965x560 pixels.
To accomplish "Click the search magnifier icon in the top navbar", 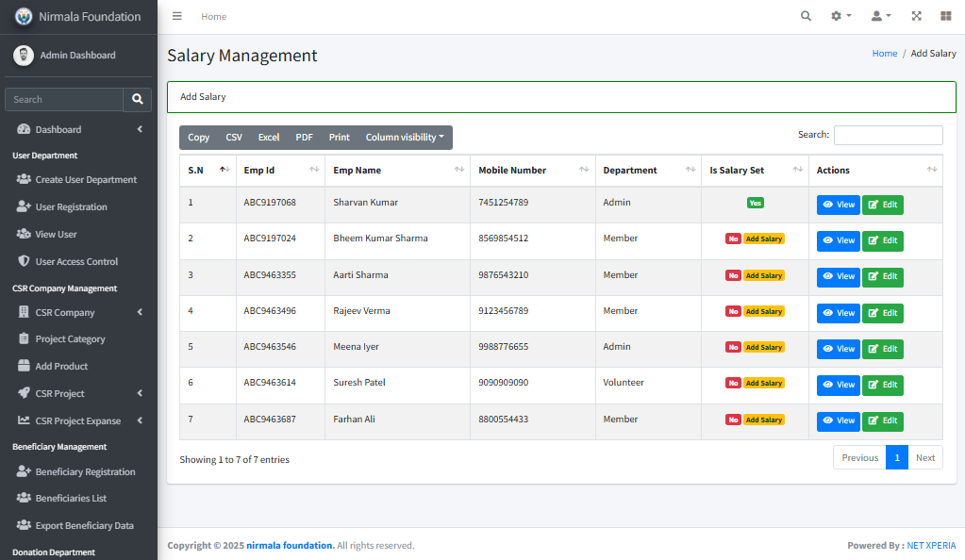I will [806, 16].
